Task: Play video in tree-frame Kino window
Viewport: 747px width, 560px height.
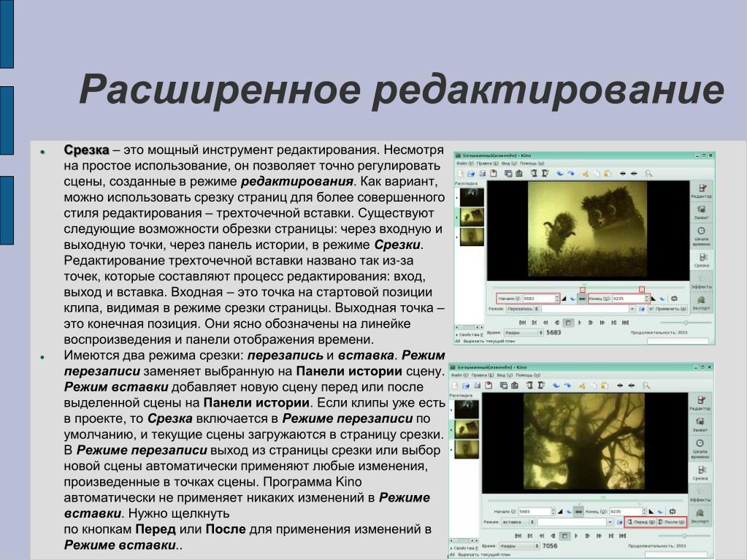Action: (x=576, y=536)
